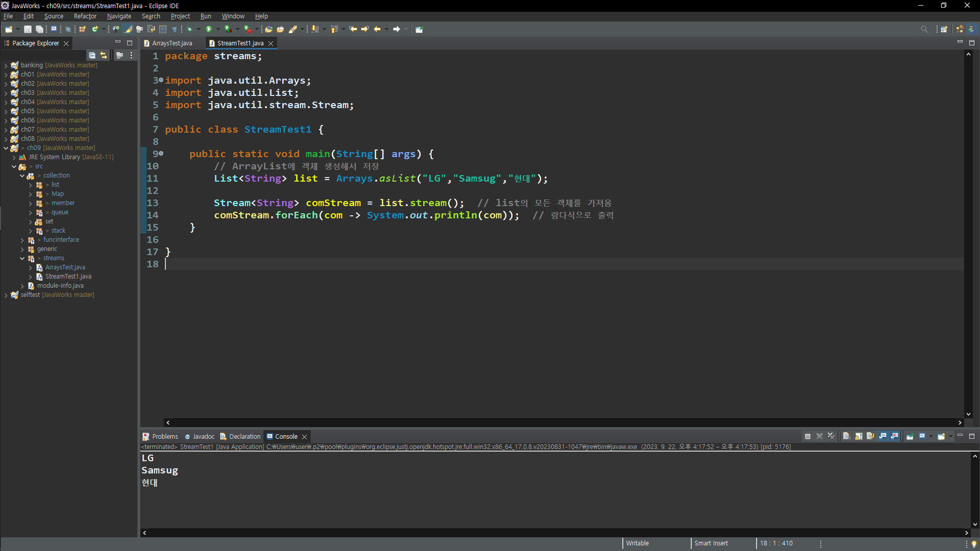
Task: Switch to ArraysTest.java editor tab
Action: pyautogui.click(x=172, y=43)
